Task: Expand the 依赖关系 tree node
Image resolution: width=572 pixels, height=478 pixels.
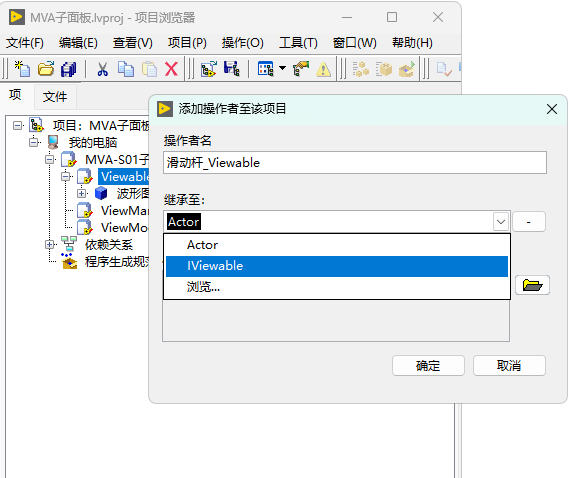Action: click(50, 244)
